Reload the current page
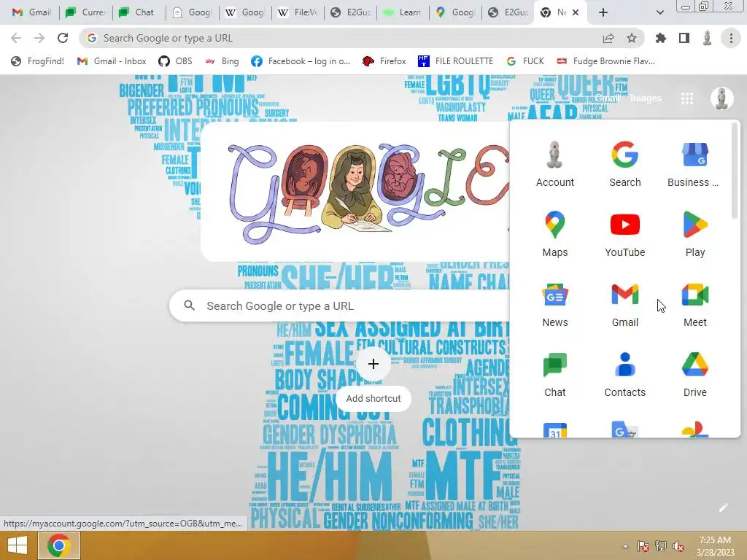Screen dimensions: 747x560 63,38
